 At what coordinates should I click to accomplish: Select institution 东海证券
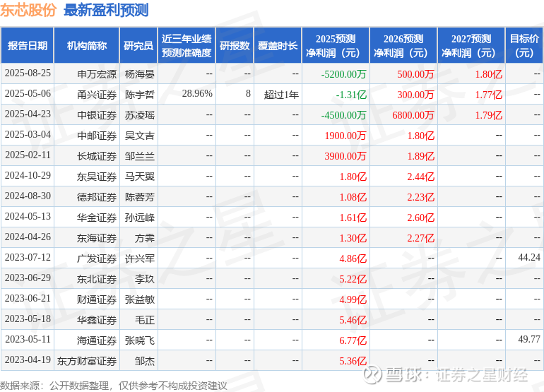click(97, 237)
